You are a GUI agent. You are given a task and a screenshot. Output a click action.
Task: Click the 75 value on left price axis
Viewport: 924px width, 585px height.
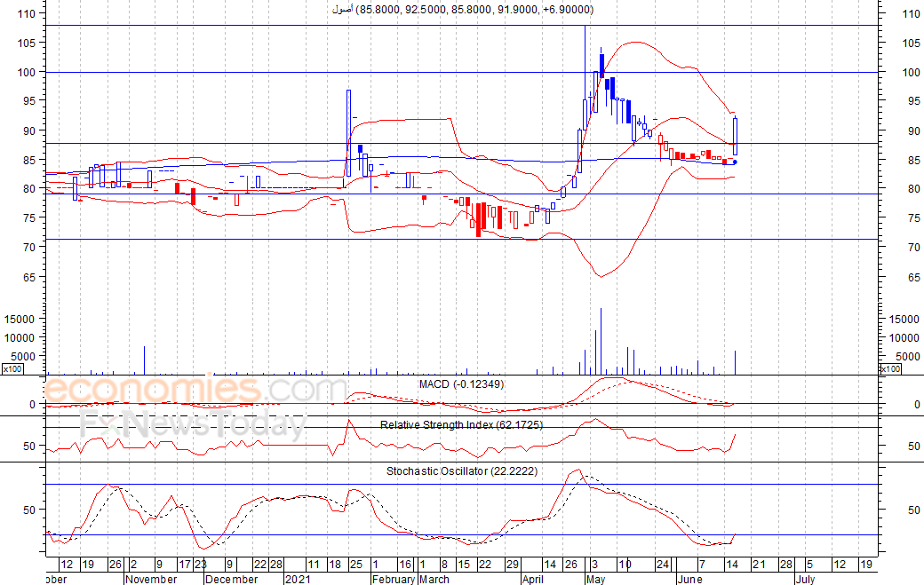[29, 217]
